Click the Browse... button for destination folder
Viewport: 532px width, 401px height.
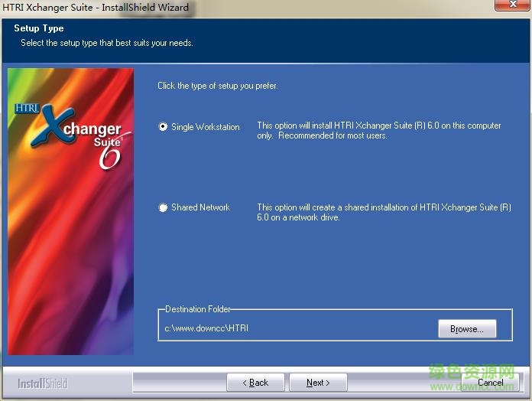pos(467,328)
